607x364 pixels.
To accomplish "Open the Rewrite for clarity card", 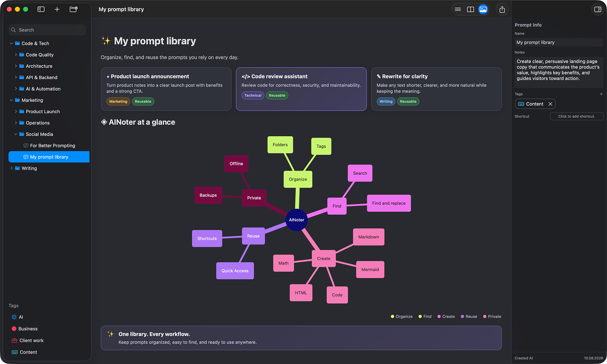I will pos(436,89).
